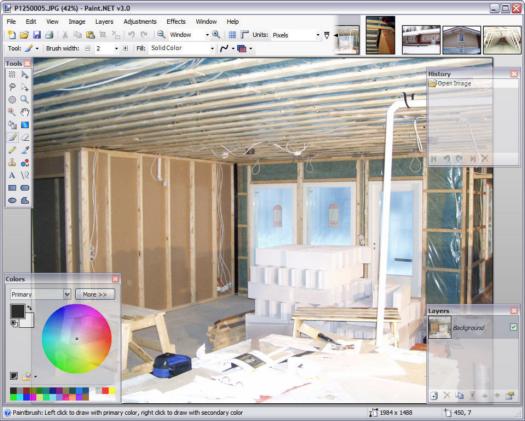525x421 pixels.
Task: Select the Color Picker eyedropper tool
Action: coord(25,150)
